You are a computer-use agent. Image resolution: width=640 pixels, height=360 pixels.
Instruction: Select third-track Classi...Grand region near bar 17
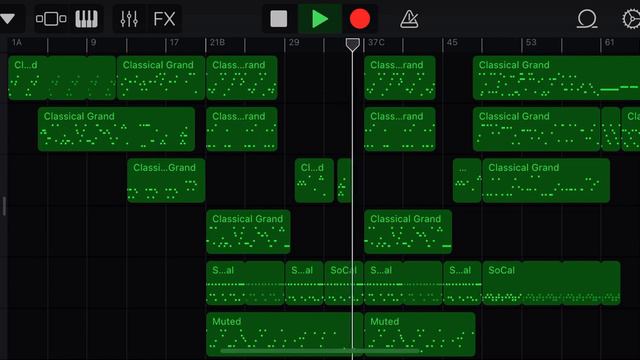coord(166,180)
